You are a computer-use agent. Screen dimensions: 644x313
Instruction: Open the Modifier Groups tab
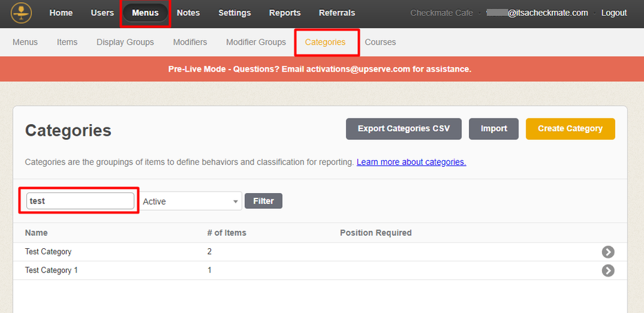click(x=256, y=42)
